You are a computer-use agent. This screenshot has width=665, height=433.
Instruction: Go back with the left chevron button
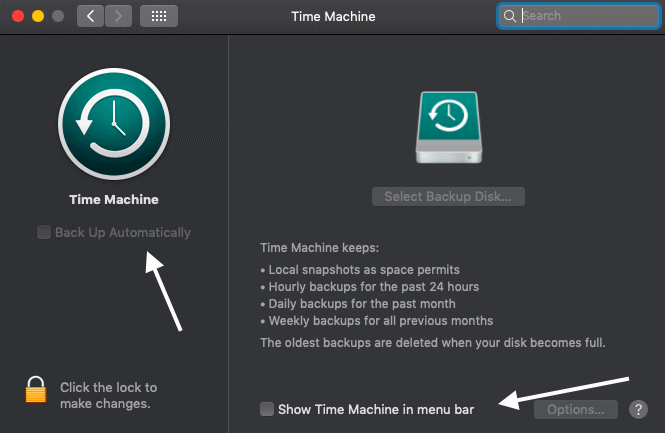[x=90, y=16]
